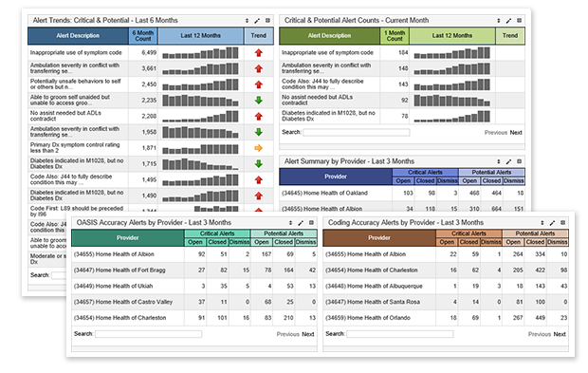Click the up-down arrows icon in Alert Summary by Provider header
588x373 pixels.
point(498,161)
